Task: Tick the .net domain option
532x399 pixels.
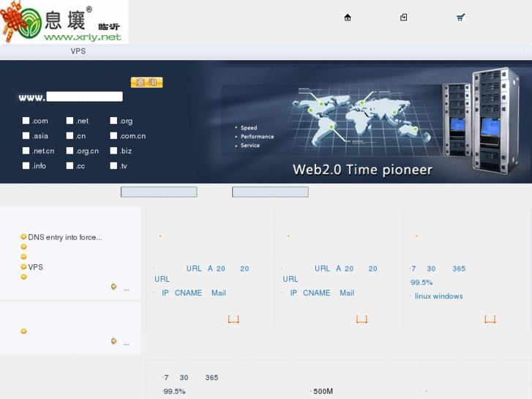Action: [70, 121]
